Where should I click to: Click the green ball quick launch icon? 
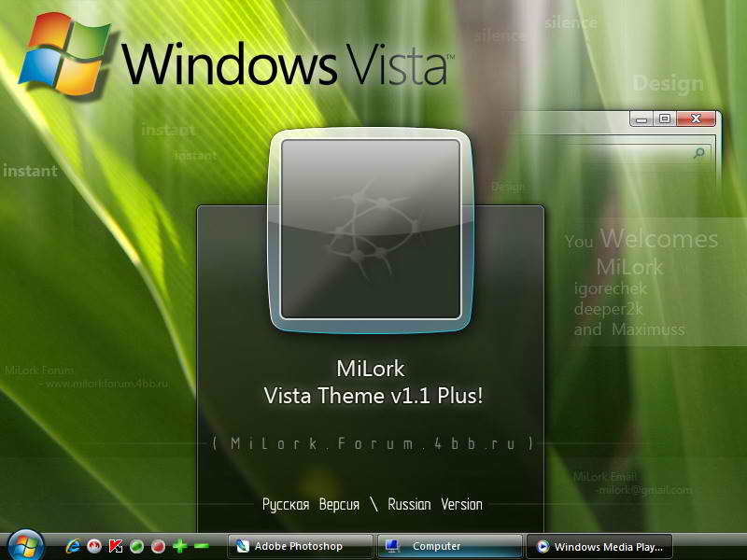pos(136,546)
